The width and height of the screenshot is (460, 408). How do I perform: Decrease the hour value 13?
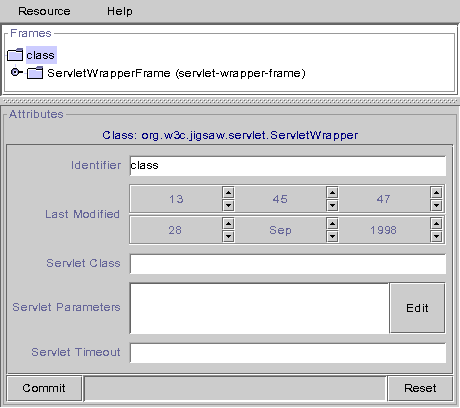coord(228,205)
